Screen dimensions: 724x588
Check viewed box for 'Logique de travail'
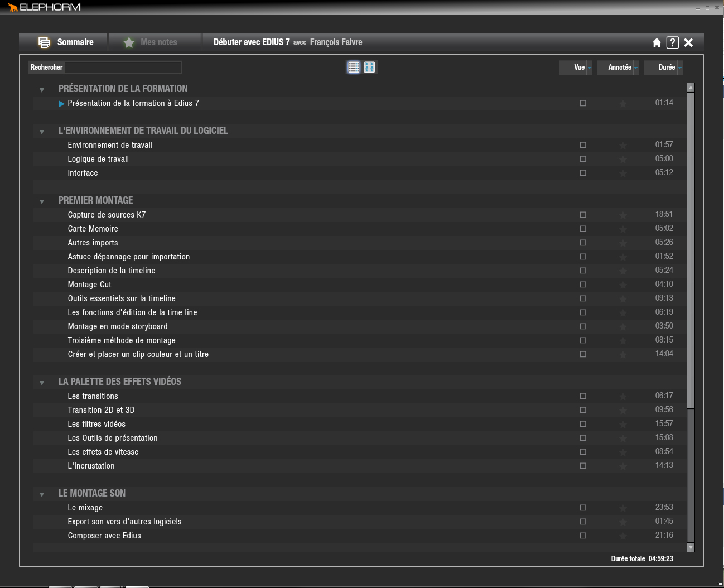(x=583, y=159)
